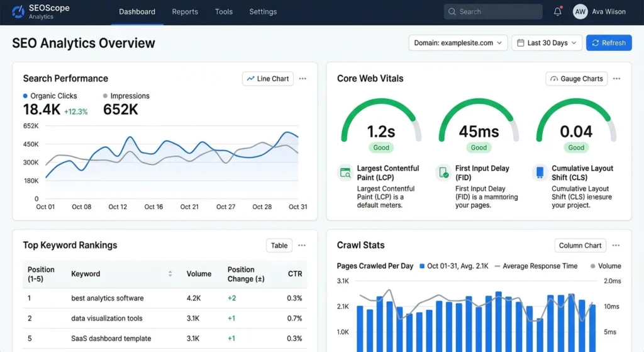Viewport: 644px width, 352px height.
Task: Click the Cumulative Layout Shift icon
Action: (x=540, y=173)
